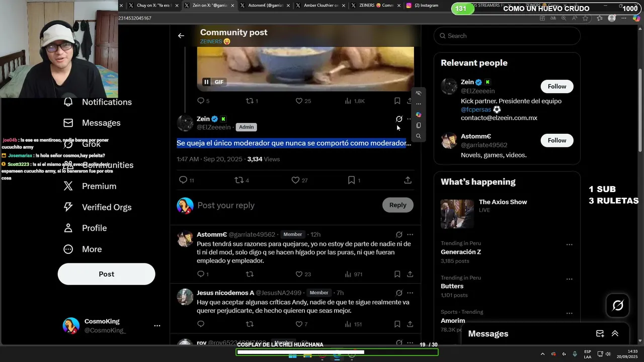Like Astomm€'s comment with 23 likes
Screen dimensions: 644x362
[303, 274]
